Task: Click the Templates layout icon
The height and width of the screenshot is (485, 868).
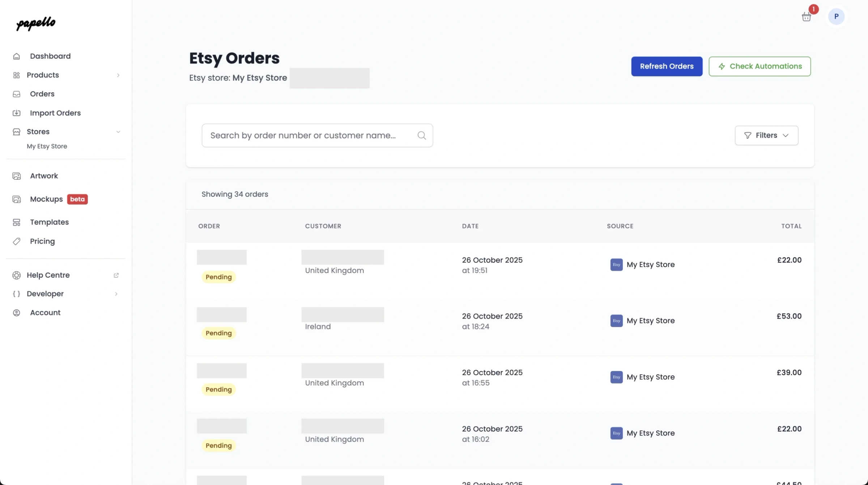Action: click(x=17, y=222)
